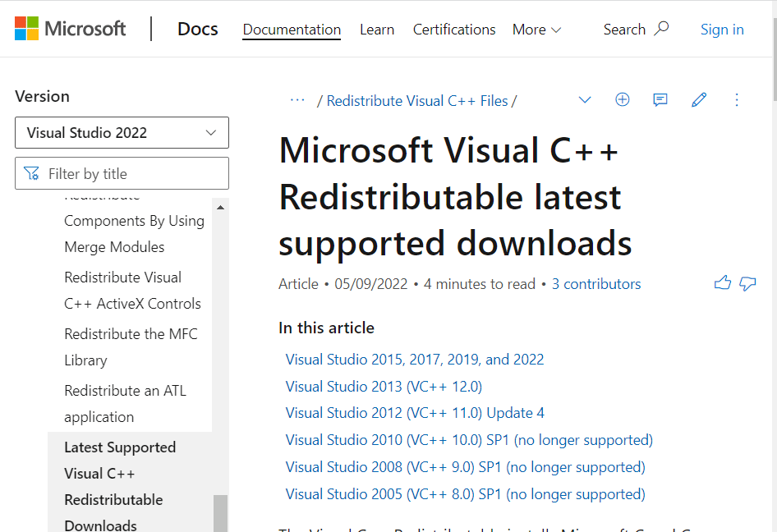The height and width of the screenshot is (532, 777).
Task: Jump to Visual Studio 2010 (VC++ 10.0) SP1
Action: point(469,440)
